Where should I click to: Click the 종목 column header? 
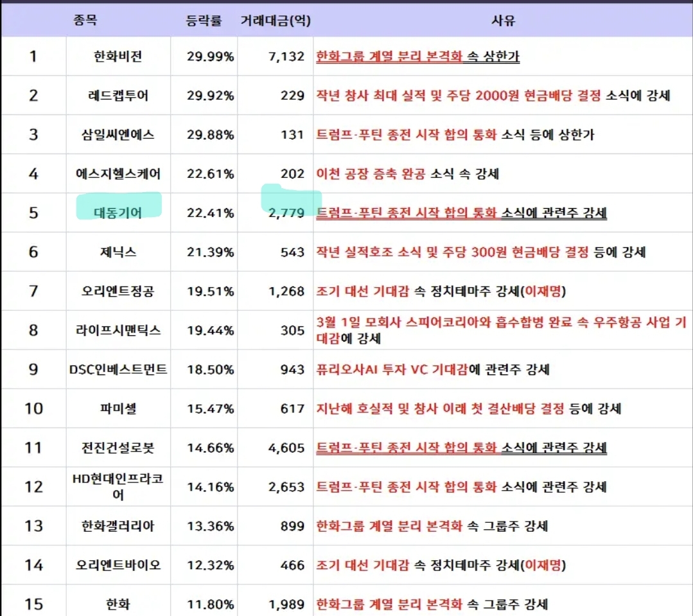pos(85,20)
